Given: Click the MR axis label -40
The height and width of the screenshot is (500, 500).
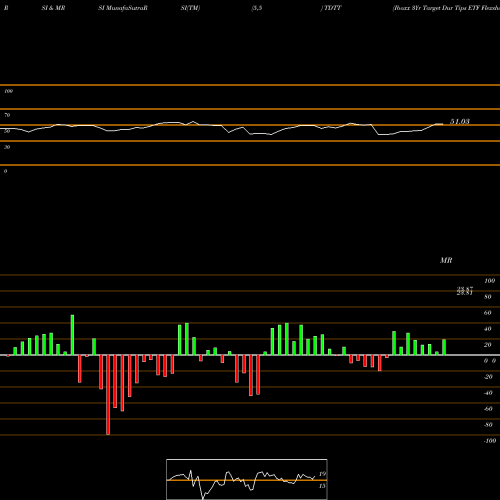Looking at the screenshot, I should [x=488, y=393].
